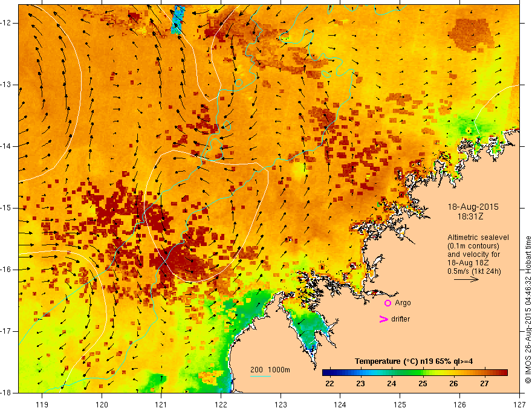Screen dimensions: 532x411
Task: Click the colorbar tick label '26'
Action: tap(453, 384)
